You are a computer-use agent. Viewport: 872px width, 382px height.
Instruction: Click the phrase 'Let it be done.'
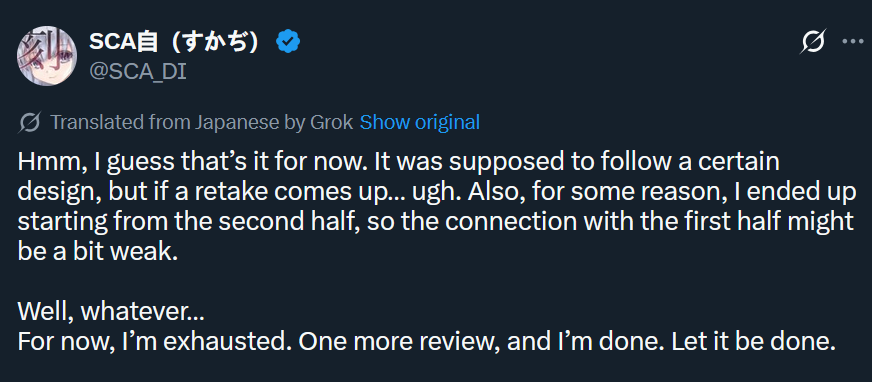point(753,341)
